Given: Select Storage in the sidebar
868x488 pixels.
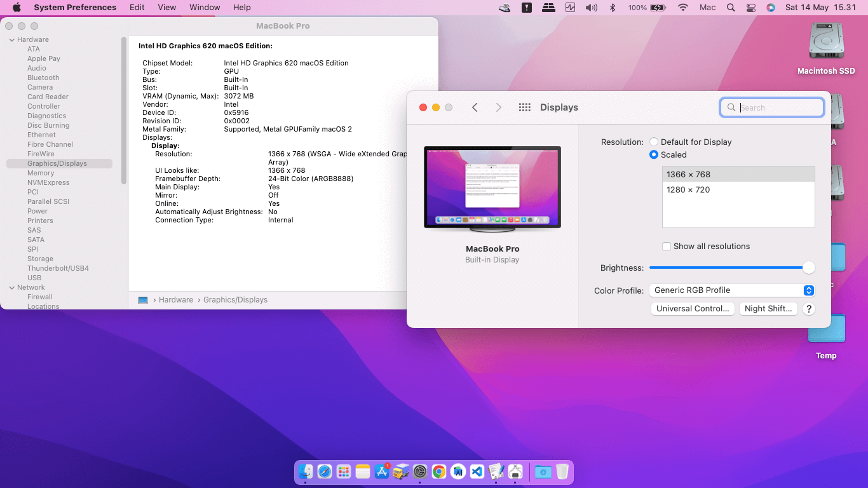Looking at the screenshot, I should tap(40, 259).
